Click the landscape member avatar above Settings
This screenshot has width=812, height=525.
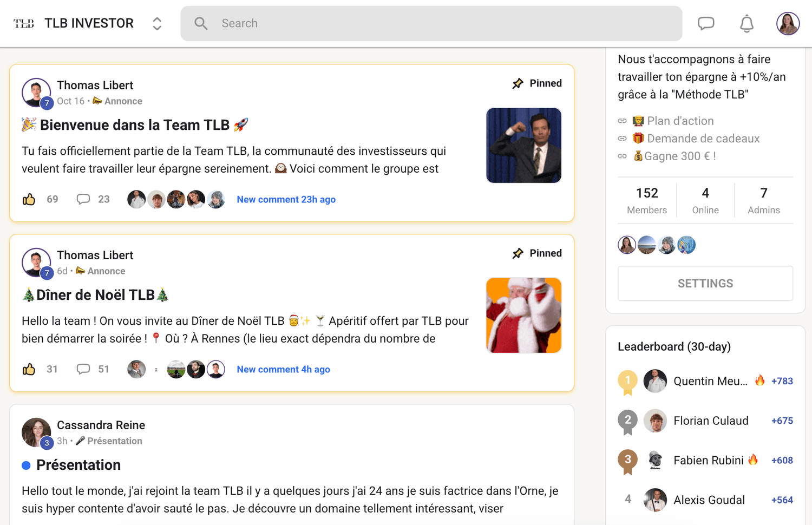click(x=647, y=245)
